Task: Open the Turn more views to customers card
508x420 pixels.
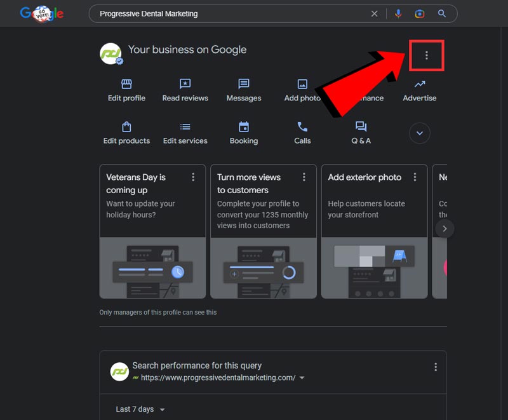Action: click(x=264, y=231)
